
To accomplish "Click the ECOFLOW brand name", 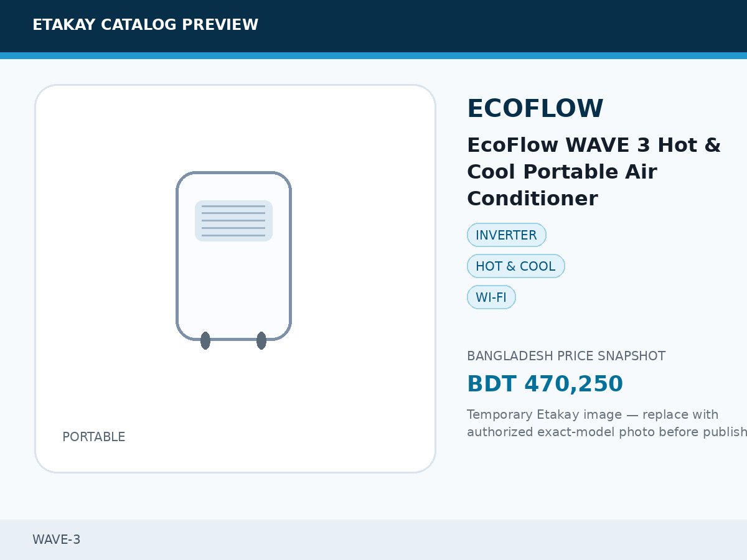I will 535,109.
